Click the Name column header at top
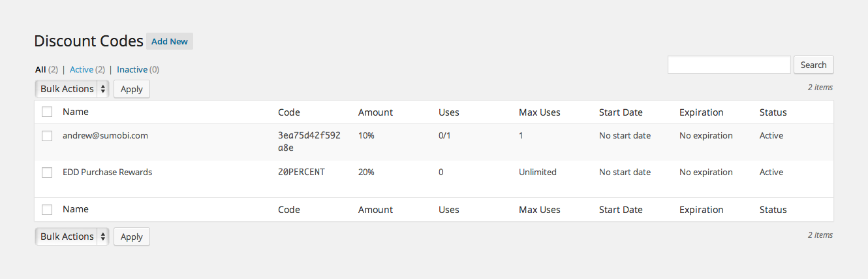Screen dimensions: 868x279 [76, 112]
